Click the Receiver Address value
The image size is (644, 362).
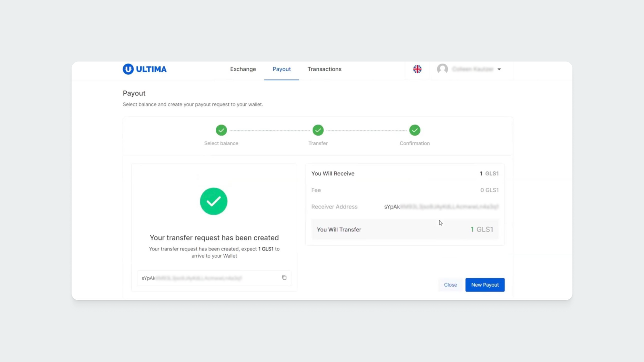[x=441, y=207]
